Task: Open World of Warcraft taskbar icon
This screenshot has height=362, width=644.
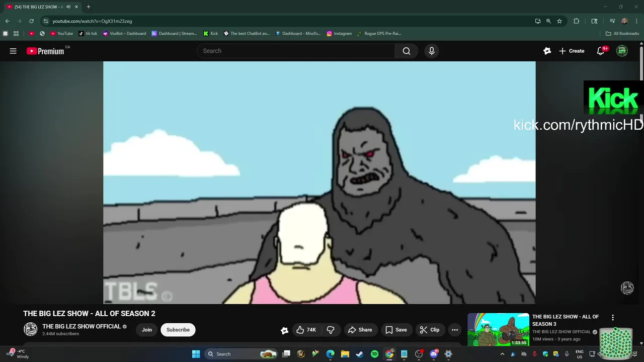Action: (301, 354)
